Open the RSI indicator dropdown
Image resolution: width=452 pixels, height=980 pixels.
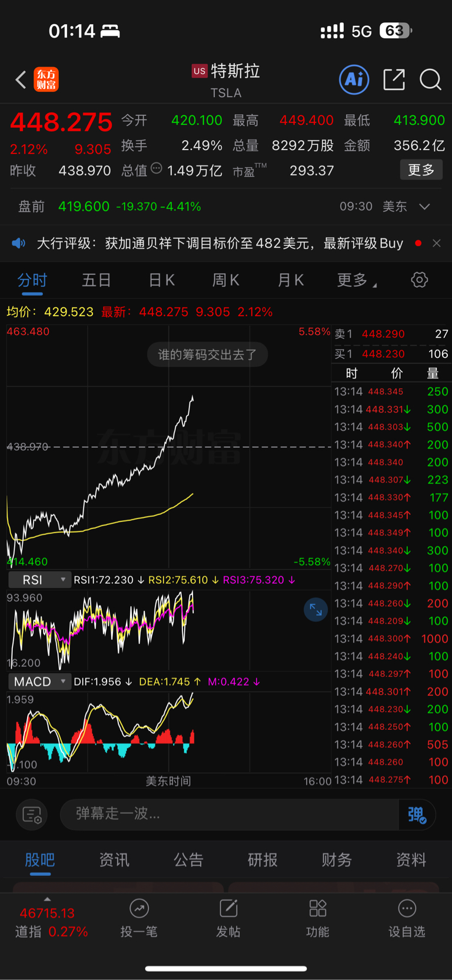click(x=40, y=580)
